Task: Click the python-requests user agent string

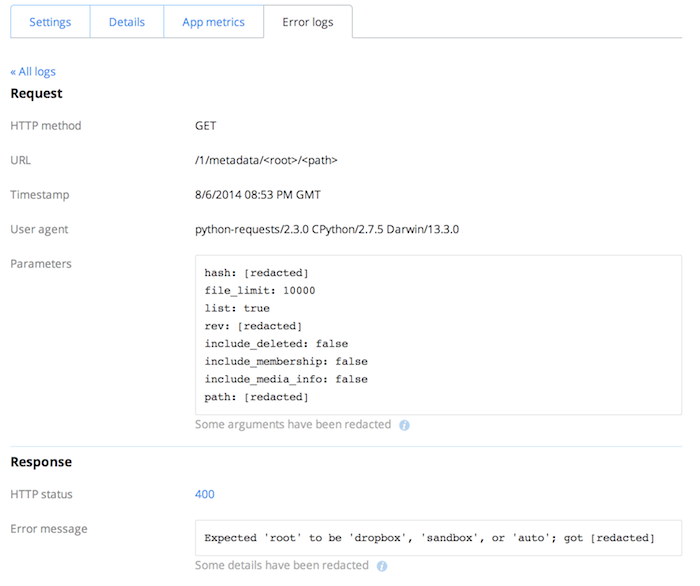Action: coord(327,229)
